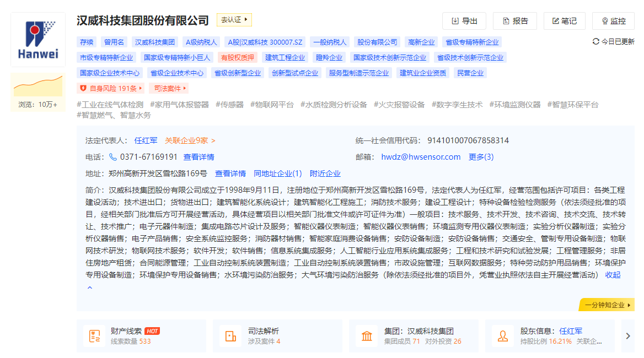This screenshot has width=644, height=358.
Task: Open hashtag #数字孪生技术
Action: tap(457, 105)
